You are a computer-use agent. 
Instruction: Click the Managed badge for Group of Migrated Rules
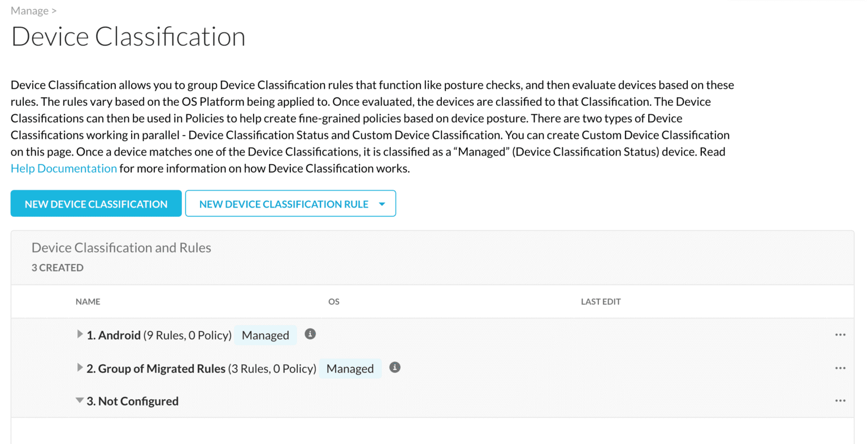pyautogui.click(x=350, y=368)
